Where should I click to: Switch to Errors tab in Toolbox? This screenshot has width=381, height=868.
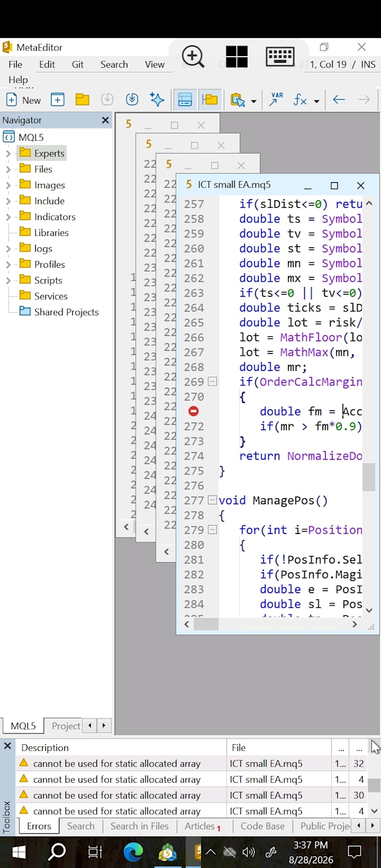pyautogui.click(x=39, y=826)
